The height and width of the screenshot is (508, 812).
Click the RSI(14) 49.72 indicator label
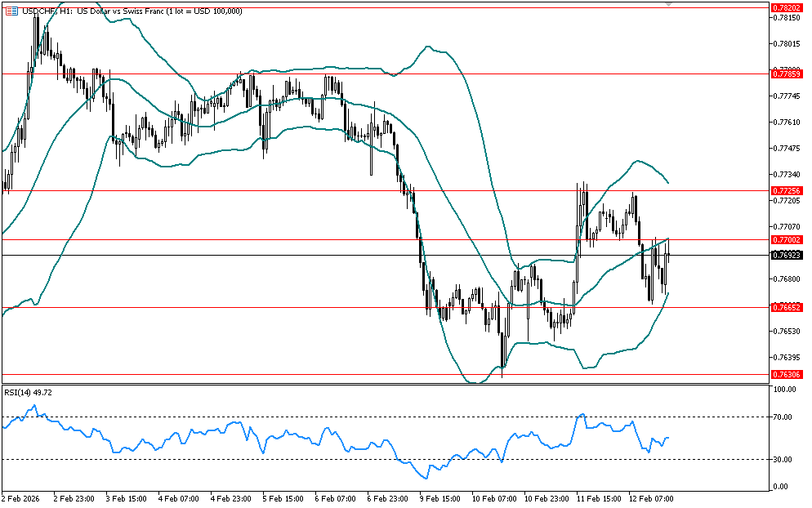point(29,392)
